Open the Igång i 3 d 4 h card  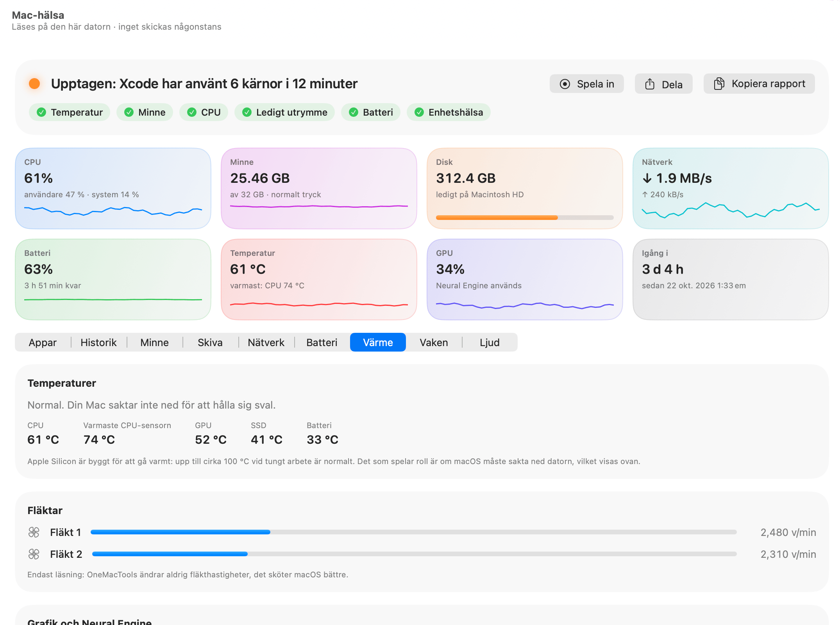[x=731, y=279]
